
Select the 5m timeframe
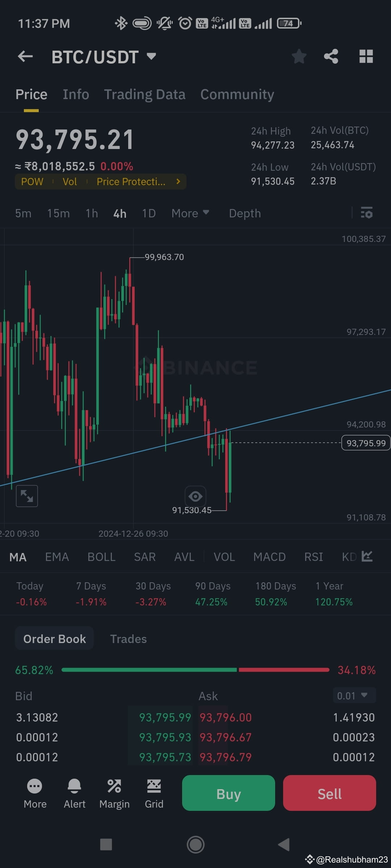pos(23,213)
